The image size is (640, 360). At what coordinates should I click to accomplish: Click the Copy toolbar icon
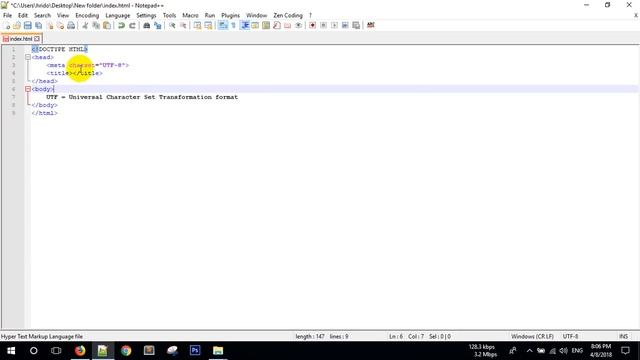(96, 25)
